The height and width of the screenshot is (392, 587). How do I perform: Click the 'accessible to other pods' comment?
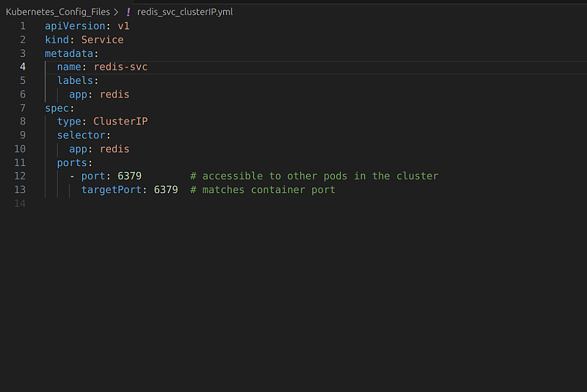click(314, 176)
